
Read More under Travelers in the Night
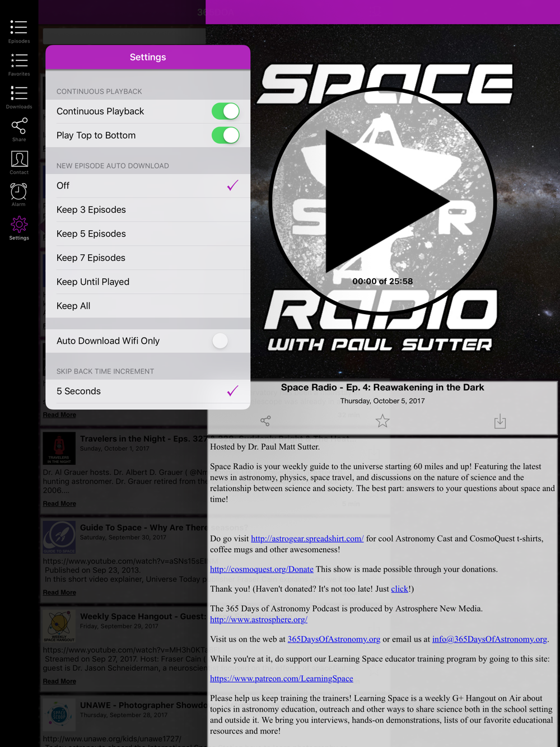pos(59,504)
